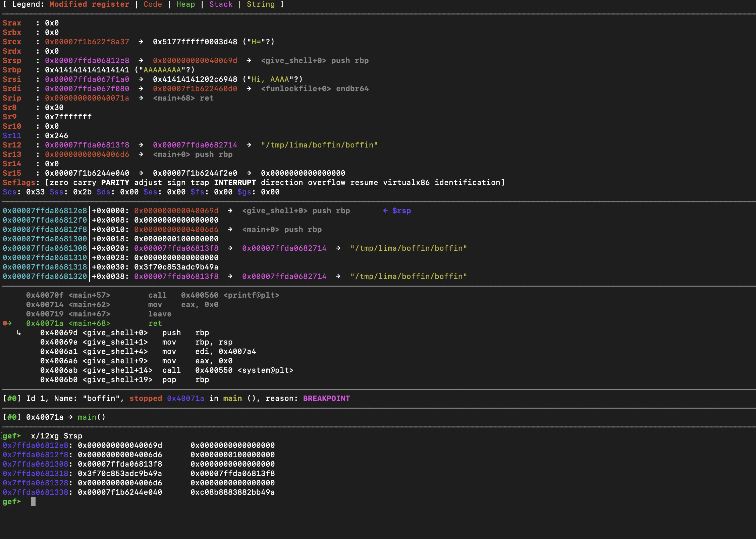
Task: Click the <funlockfile+0> endbr64 text
Action: (315, 89)
